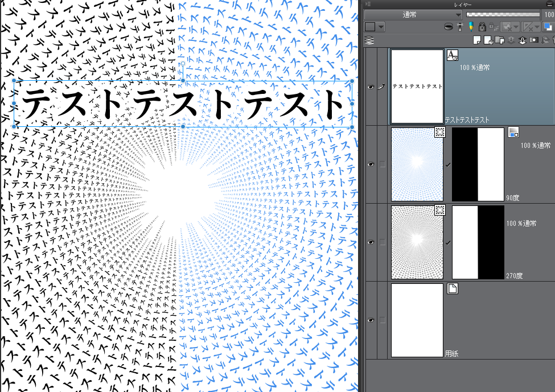Screen dimensions: 555x392
Task: Click the palette color swatch square
Action: coord(370,27)
